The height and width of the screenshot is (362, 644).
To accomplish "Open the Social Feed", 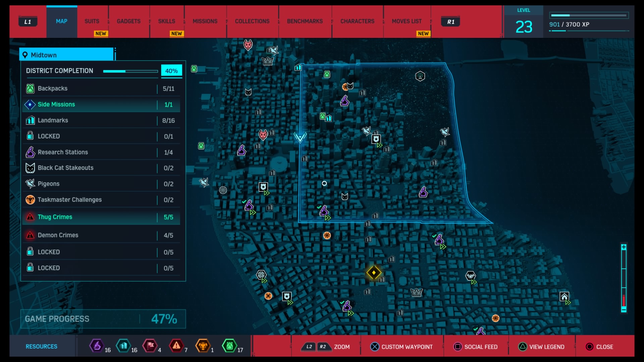I will 476,347.
